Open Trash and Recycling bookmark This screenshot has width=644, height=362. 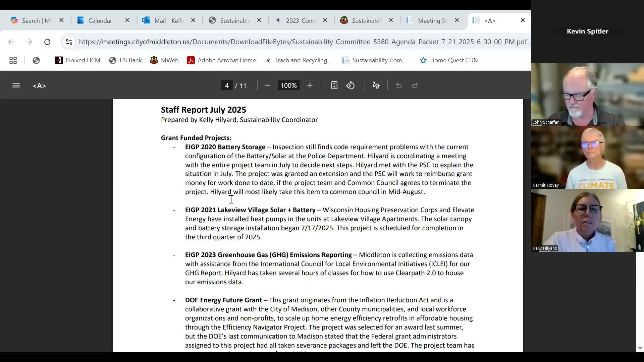[298, 60]
